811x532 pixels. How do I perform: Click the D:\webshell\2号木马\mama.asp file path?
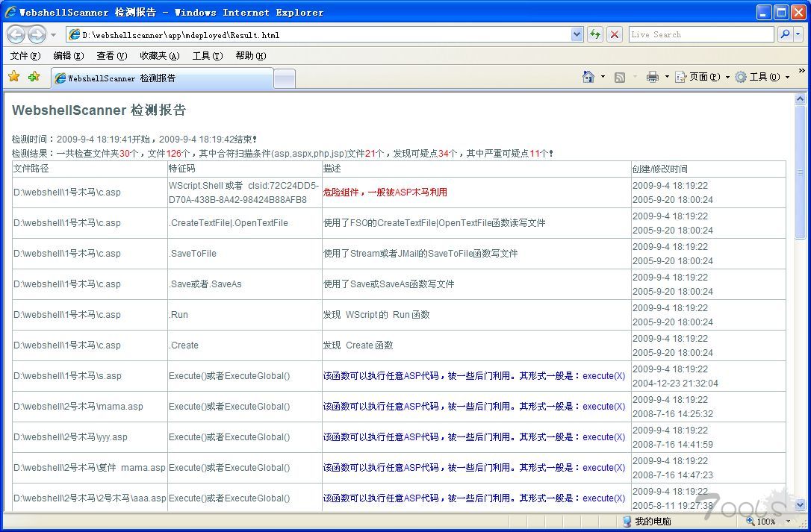(78, 407)
